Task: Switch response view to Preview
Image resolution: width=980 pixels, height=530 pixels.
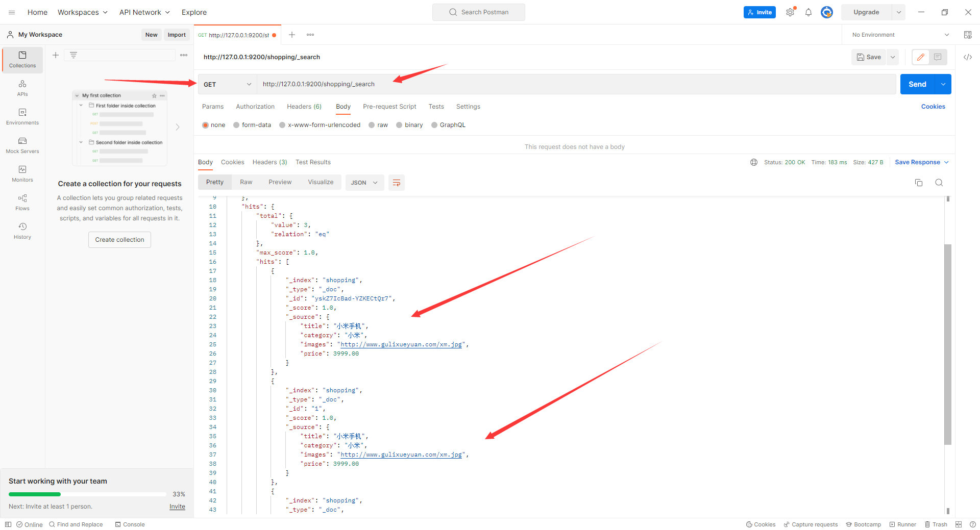Action: (280, 182)
